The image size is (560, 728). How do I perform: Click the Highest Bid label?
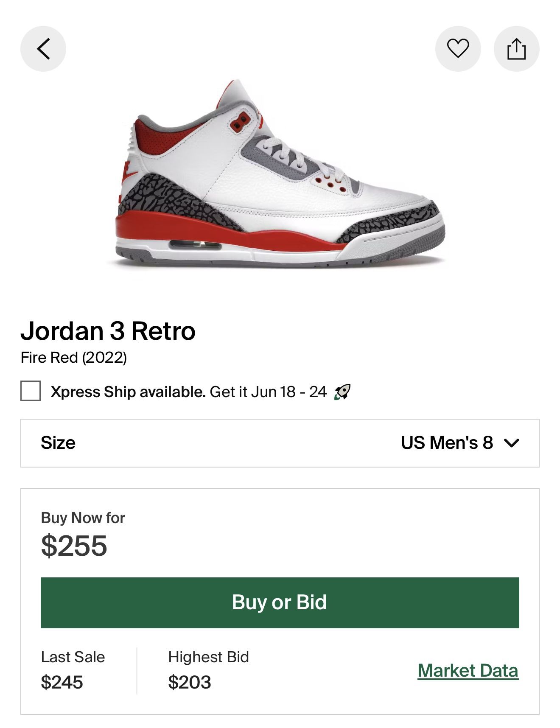(x=208, y=657)
